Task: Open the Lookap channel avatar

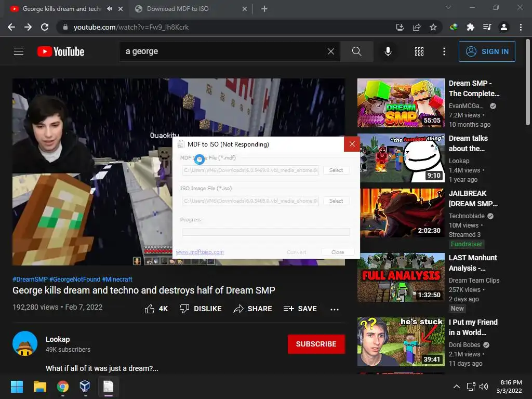Action: (x=25, y=343)
